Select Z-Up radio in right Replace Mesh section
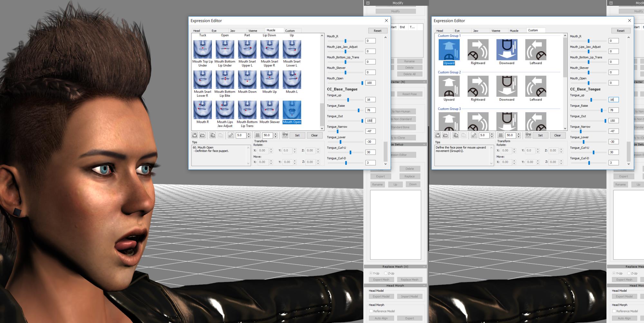 (629, 273)
